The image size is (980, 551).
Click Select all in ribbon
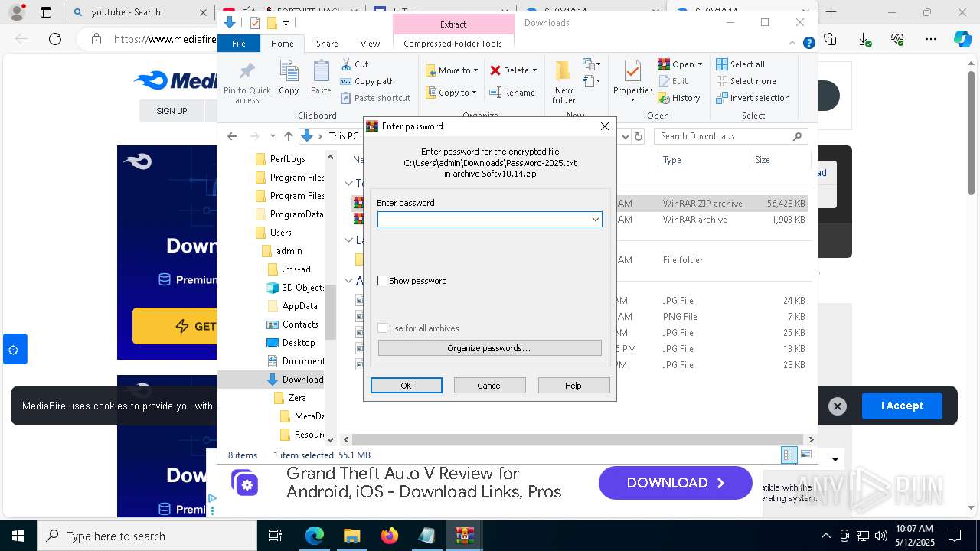tap(740, 64)
